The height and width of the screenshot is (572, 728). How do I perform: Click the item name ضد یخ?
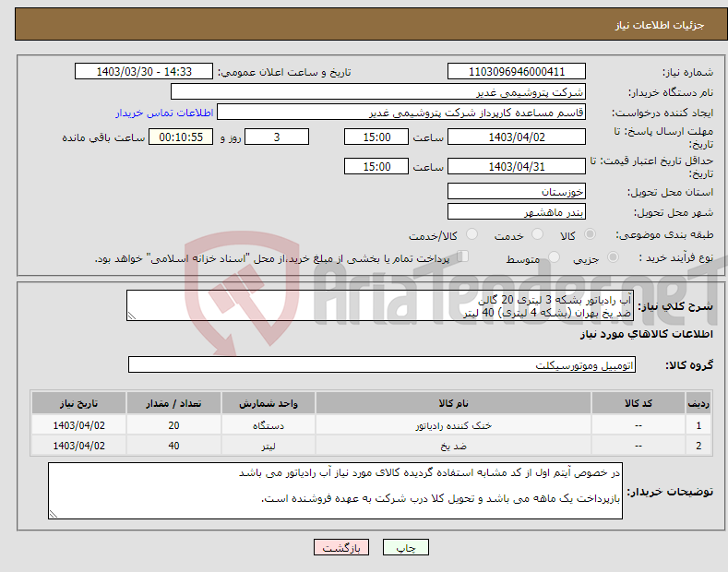click(454, 446)
